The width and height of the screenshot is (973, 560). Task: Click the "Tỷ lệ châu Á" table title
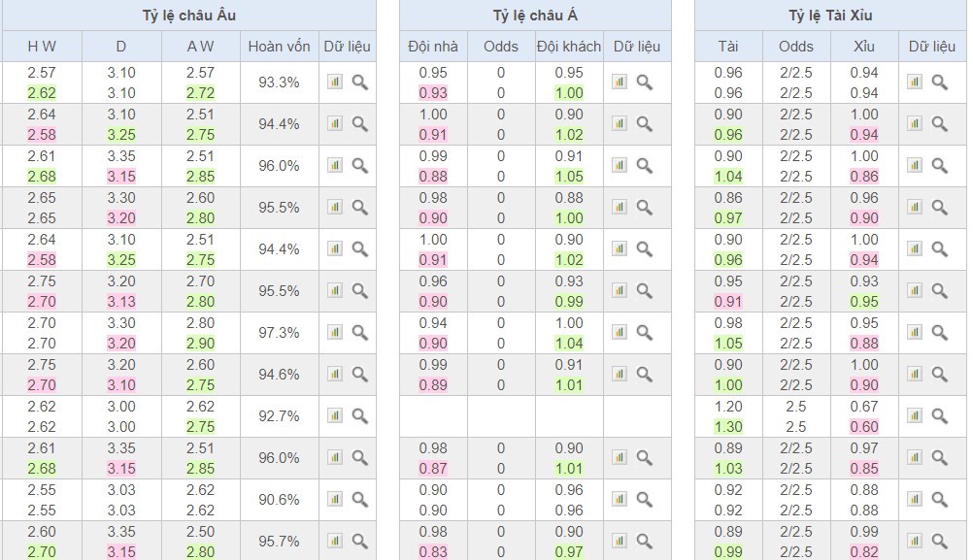click(535, 16)
